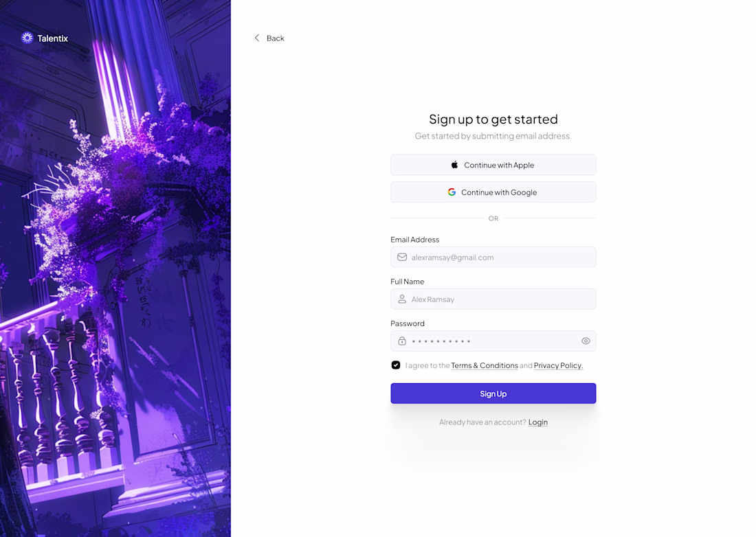
Task: Show password using the eye icon
Action: pyautogui.click(x=586, y=341)
